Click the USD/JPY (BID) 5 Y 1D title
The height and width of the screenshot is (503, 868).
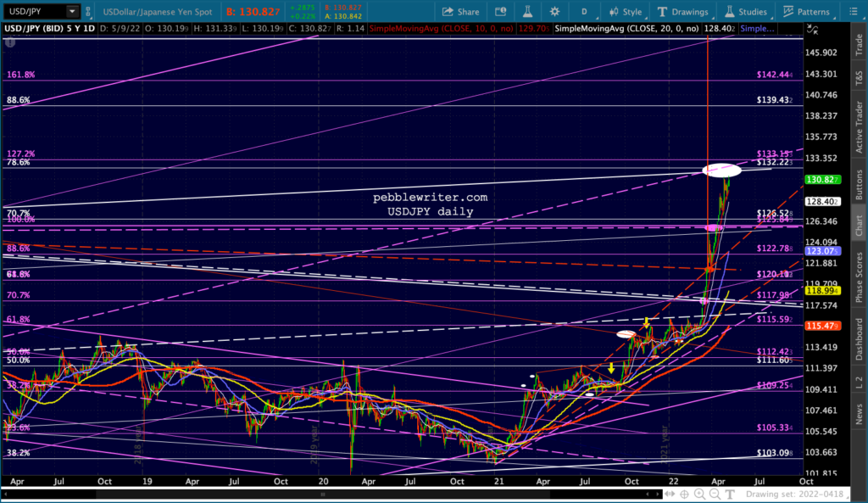tap(50, 28)
